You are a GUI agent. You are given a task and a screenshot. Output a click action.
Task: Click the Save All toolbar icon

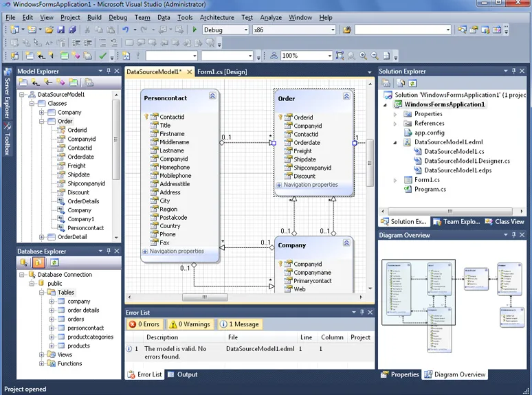72,30
